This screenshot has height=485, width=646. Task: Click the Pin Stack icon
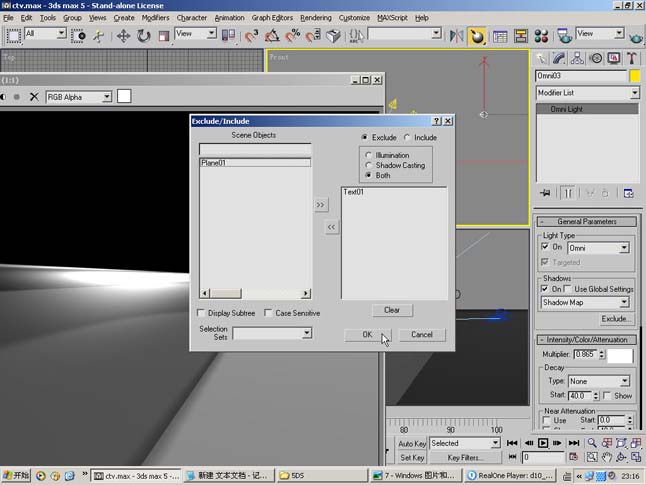point(545,193)
